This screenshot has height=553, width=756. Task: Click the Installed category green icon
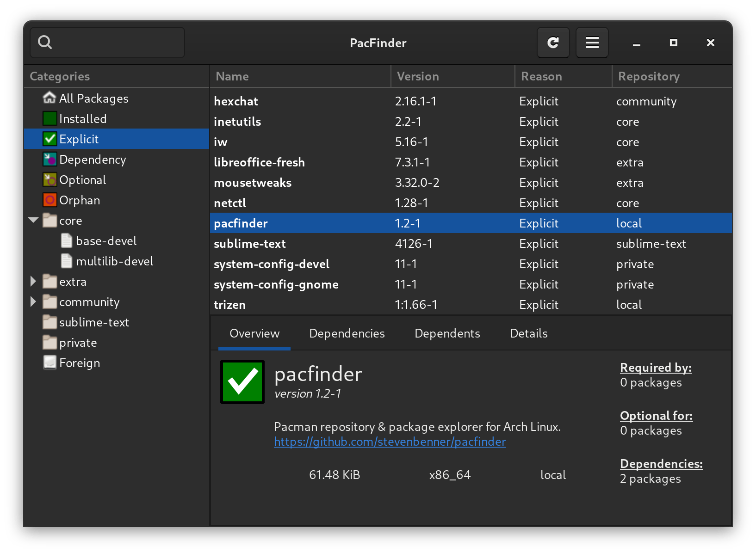50,119
